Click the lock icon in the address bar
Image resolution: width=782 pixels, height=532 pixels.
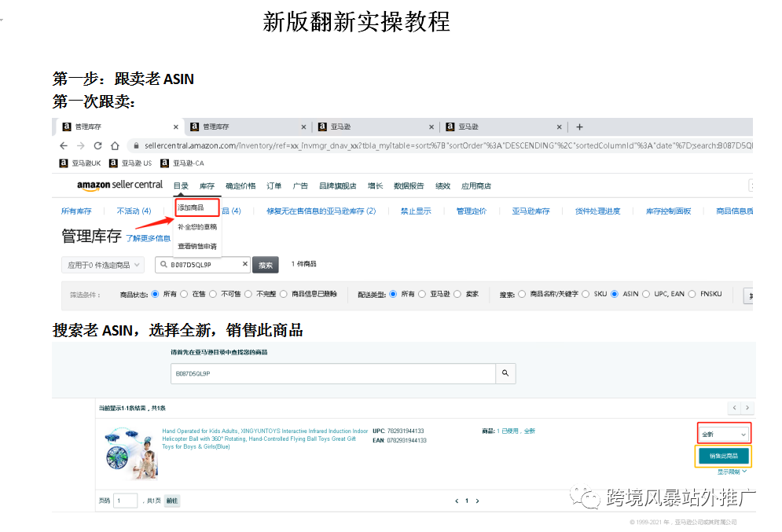(136, 145)
